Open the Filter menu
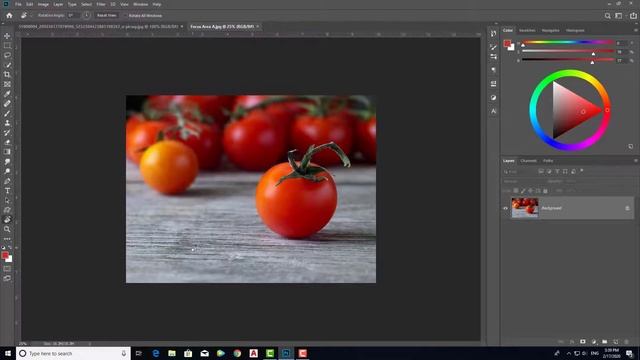 [101, 4]
